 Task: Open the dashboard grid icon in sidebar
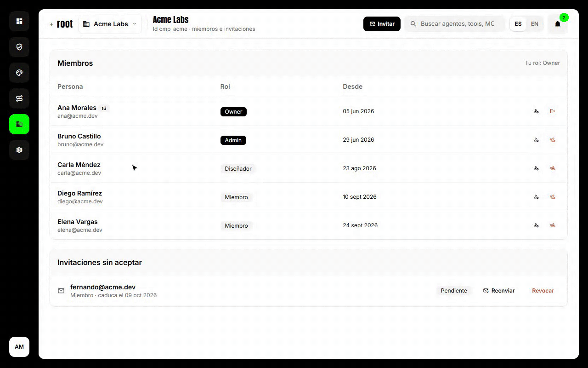19,21
